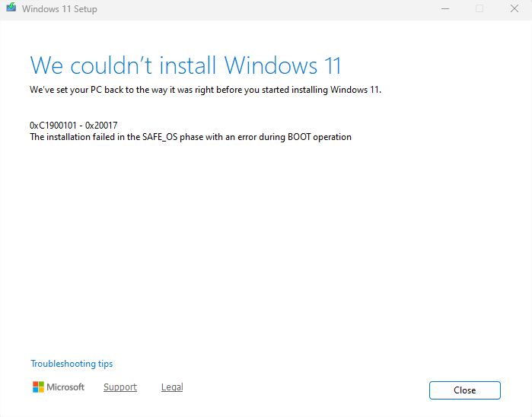Click the Microsoft logo at the bottom
Screen dimensions: 532x417
tap(59, 387)
